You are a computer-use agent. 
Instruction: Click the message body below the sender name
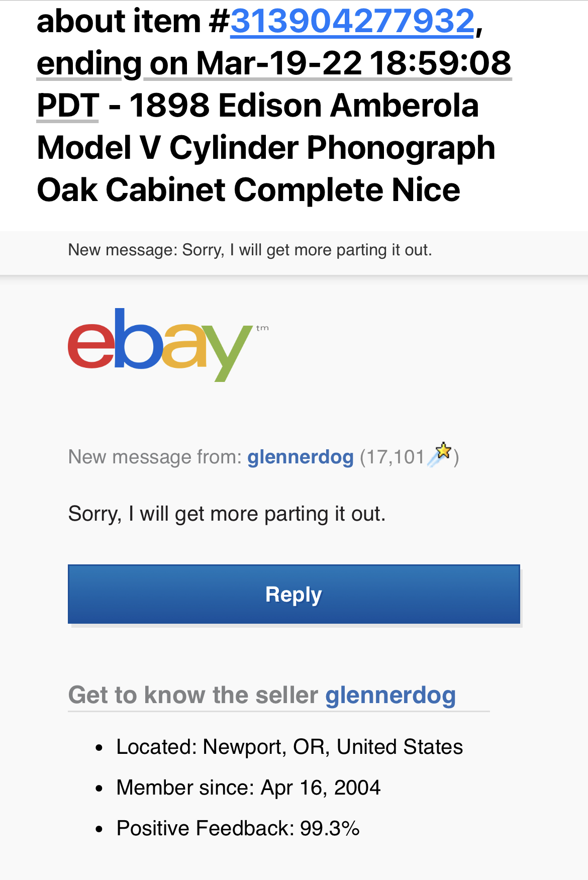click(227, 514)
